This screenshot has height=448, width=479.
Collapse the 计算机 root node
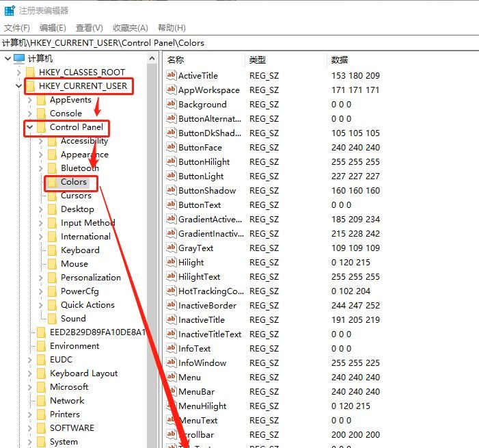pos(8,58)
